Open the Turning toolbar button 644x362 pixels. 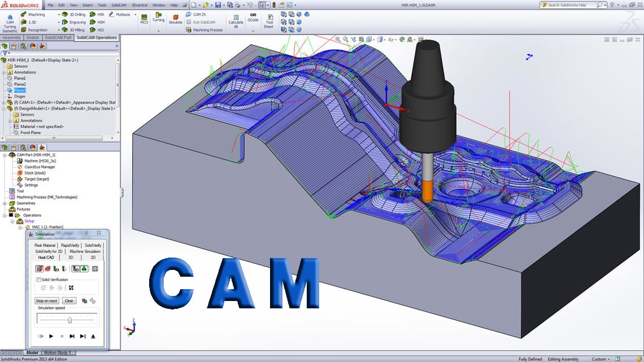click(x=159, y=17)
